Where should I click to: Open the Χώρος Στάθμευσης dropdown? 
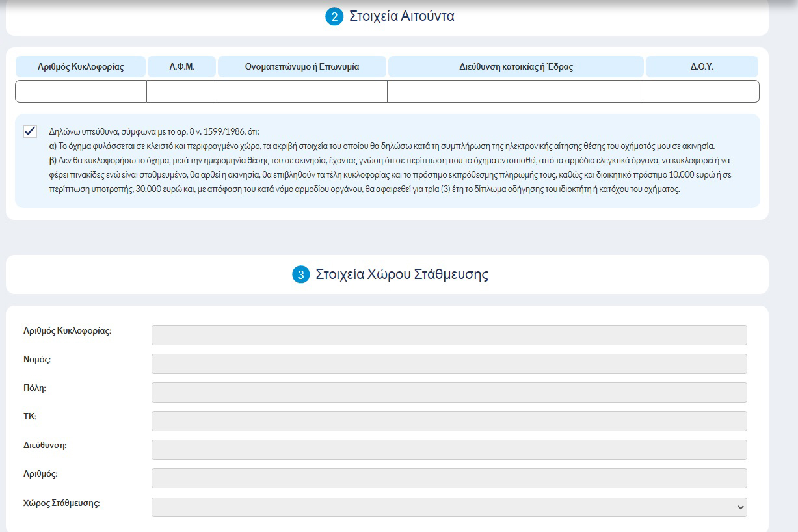(x=449, y=507)
